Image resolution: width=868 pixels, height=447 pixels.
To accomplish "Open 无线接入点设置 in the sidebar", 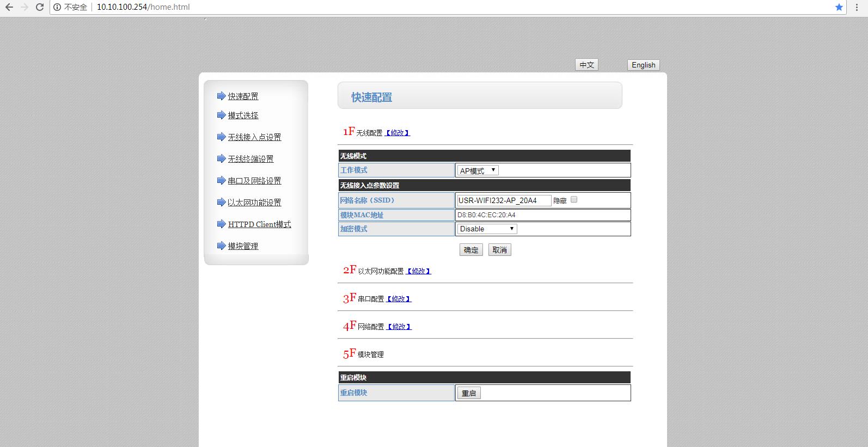I will coord(254,137).
